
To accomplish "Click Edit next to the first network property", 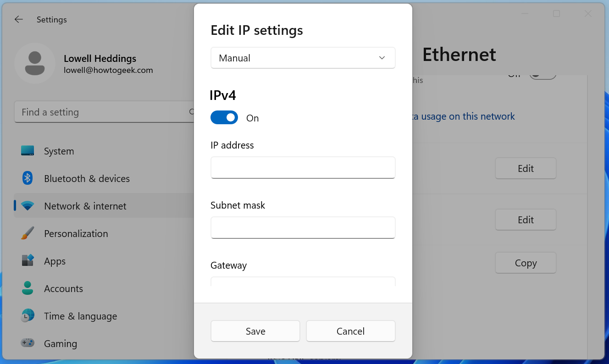I will pyautogui.click(x=526, y=168).
